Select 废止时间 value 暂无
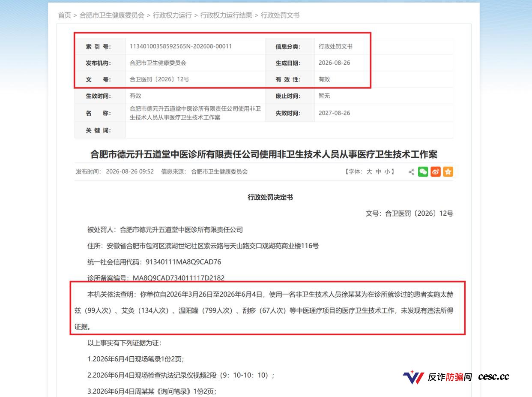Image resolution: width=532 pixels, height=397 pixels. [x=324, y=96]
